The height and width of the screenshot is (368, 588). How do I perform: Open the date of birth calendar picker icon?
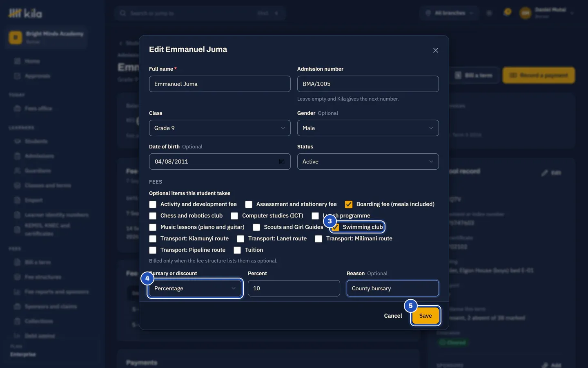(282, 162)
